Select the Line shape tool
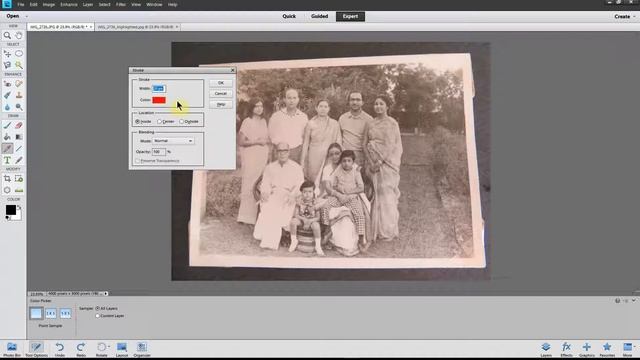640x360 pixels. point(19,149)
